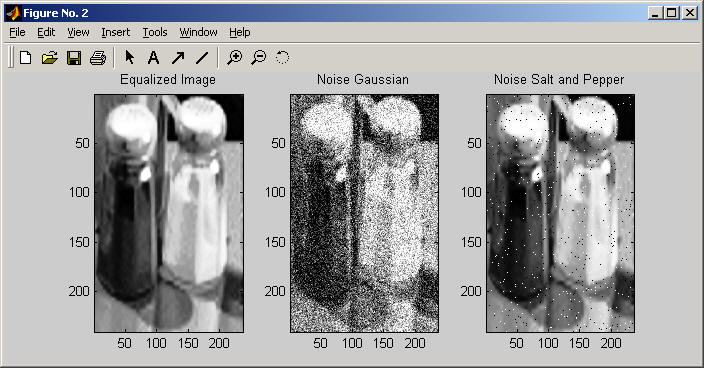Enable the Zoom In magnifier tool
The image size is (704, 368).
point(234,57)
